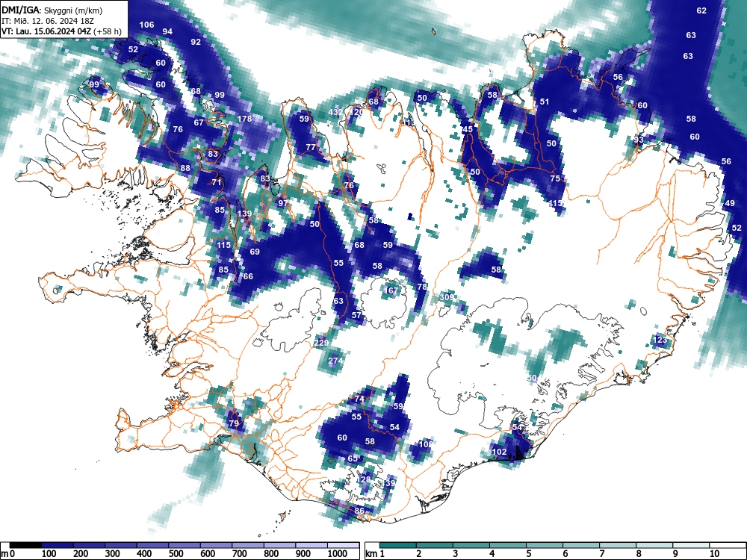Select map value 97
The image size is (747, 560).
pyautogui.click(x=283, y=203)
